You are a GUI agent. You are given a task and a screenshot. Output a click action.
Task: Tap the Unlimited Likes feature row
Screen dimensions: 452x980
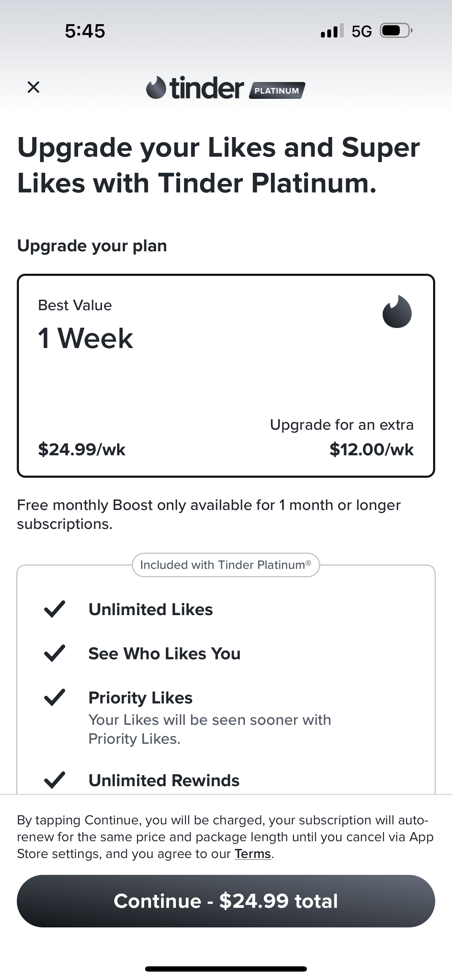[151, 610]
